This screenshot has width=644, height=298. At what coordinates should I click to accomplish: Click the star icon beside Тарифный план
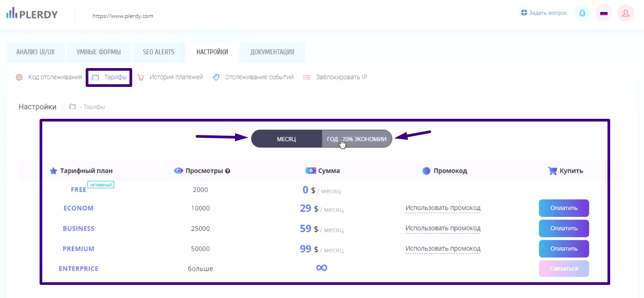tap(53, 171)
